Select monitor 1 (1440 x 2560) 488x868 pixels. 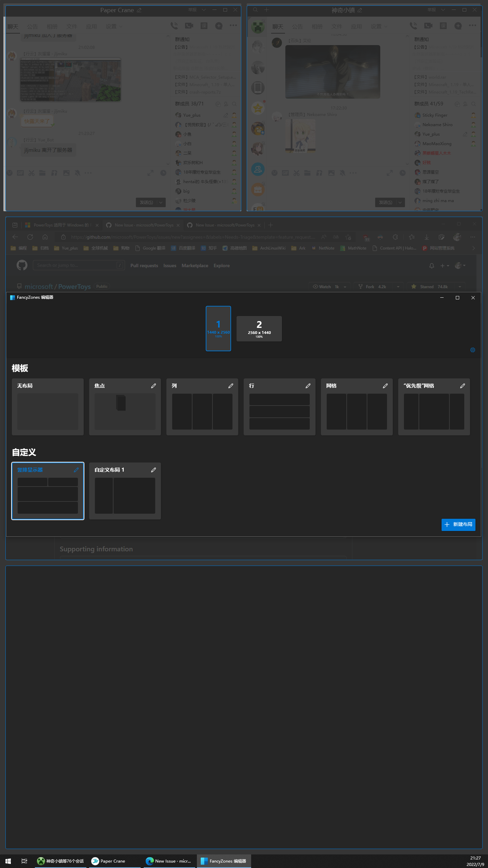219,328
